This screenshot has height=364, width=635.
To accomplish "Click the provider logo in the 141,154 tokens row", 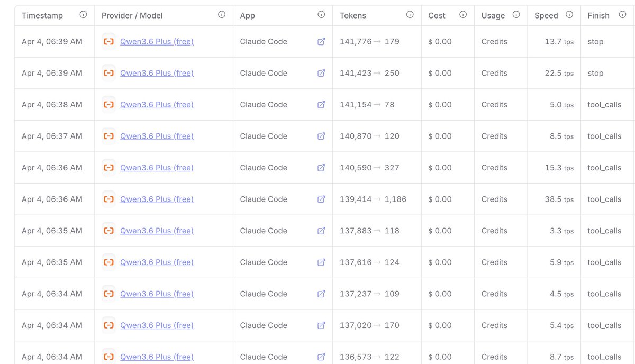I will coord(108,105).
